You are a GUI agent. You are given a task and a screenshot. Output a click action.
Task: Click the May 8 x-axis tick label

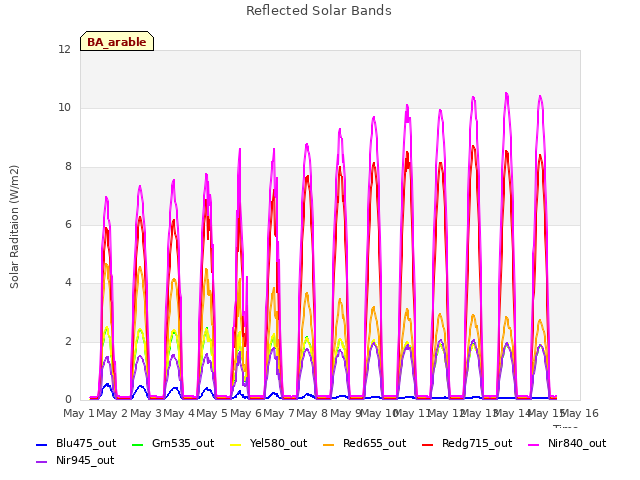(312, 413)
